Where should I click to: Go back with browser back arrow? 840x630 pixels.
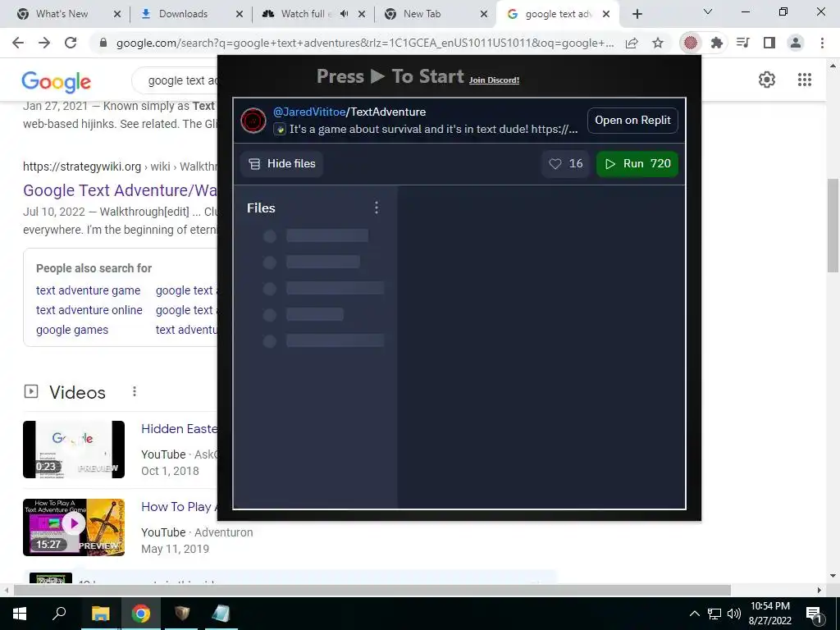18,43
